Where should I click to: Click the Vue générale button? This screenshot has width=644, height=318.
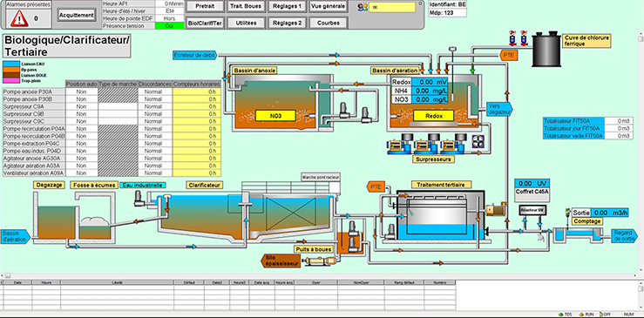click(x=329, y=7)
